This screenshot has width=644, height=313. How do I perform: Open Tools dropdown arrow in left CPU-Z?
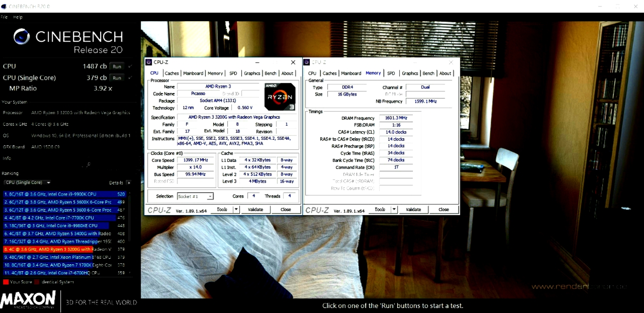pyautogui.click(x=236, y=210)
